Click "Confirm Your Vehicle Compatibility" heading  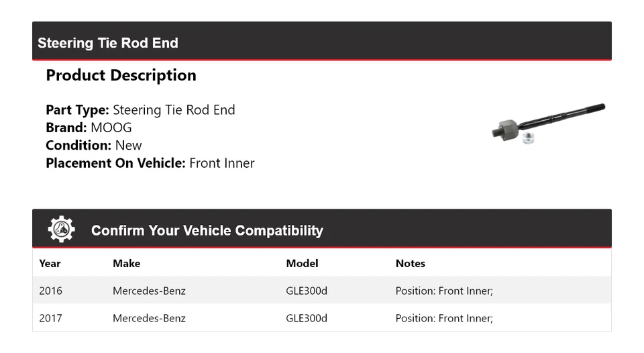click(207, 231)
